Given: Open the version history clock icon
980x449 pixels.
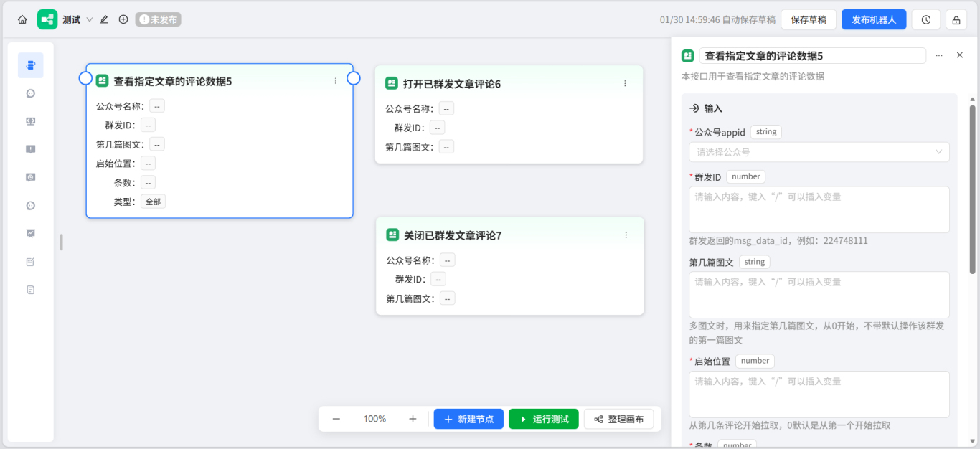Looking at the screenshot, I should coord(925,19).
